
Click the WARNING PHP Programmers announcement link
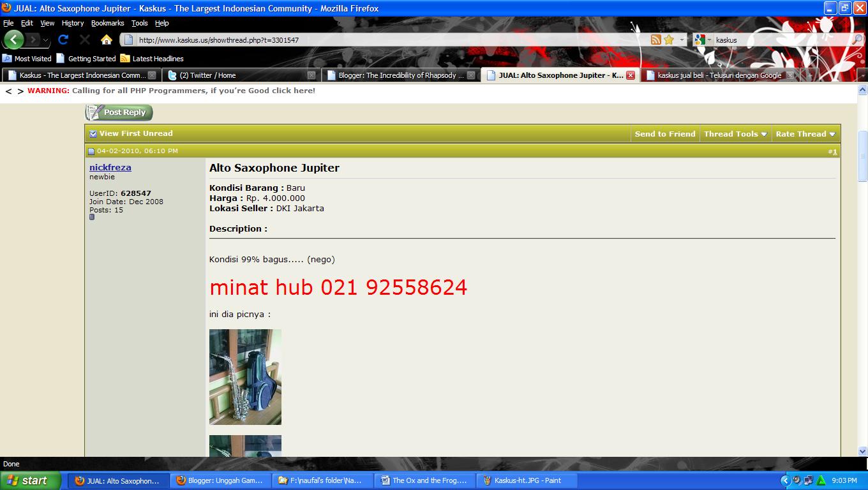[171, 91]
